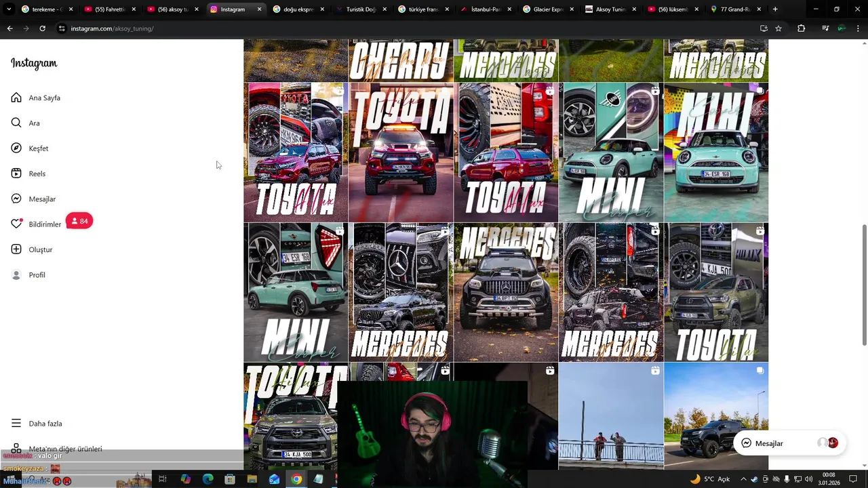The image size is (868, 488).
Task: Open the Ara search option
Action: [26, 123]
